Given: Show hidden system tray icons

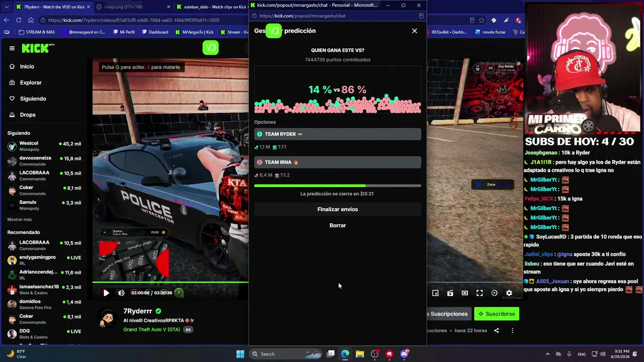Looking at the screenshot, I should point(547,354).
